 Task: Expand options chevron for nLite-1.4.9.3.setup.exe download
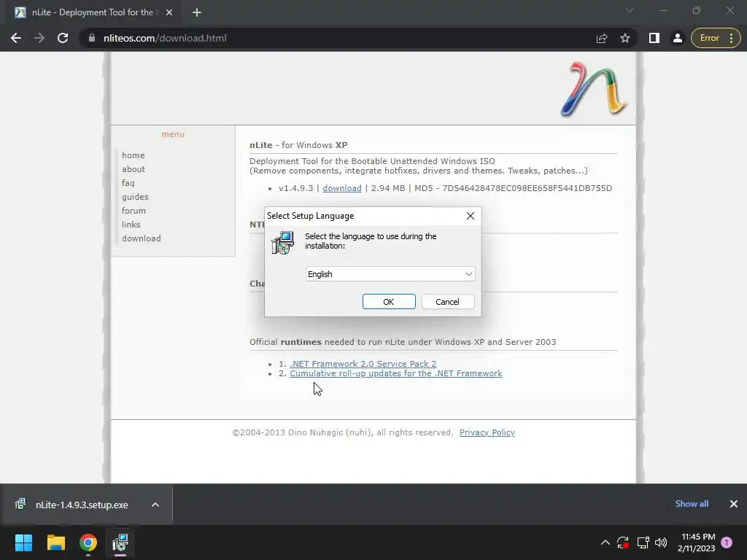(155, 505)
